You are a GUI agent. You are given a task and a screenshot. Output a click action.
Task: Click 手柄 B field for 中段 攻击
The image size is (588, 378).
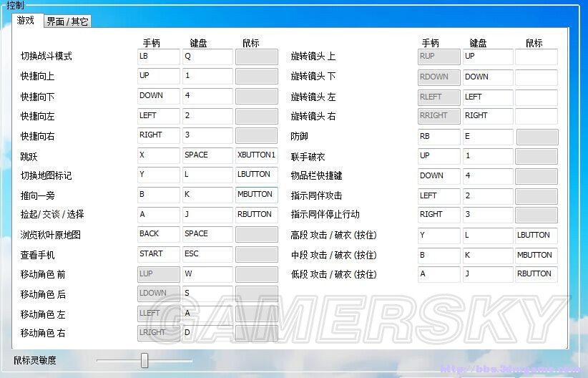(x=439, y=256)
